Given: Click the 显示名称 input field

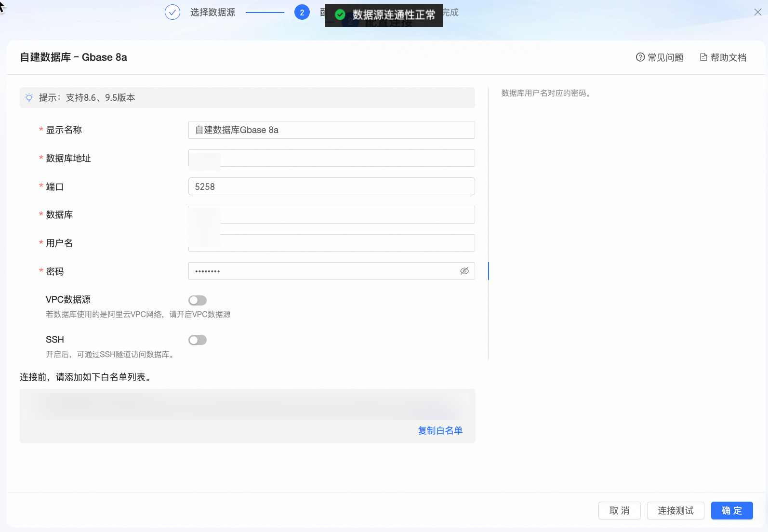Looking at the screenshot, I should pos(331,130).
